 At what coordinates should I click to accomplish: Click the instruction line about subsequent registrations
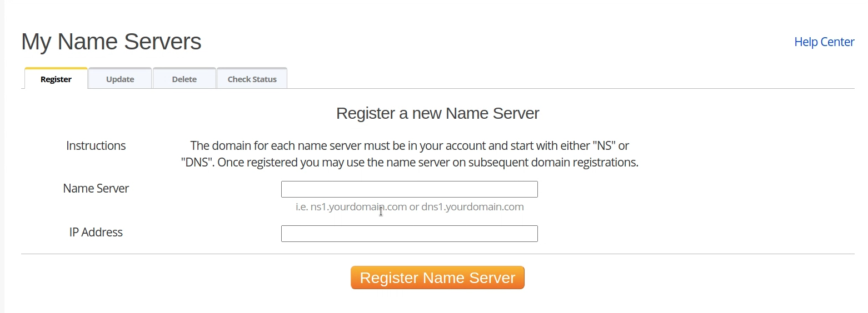click(410, 163)
